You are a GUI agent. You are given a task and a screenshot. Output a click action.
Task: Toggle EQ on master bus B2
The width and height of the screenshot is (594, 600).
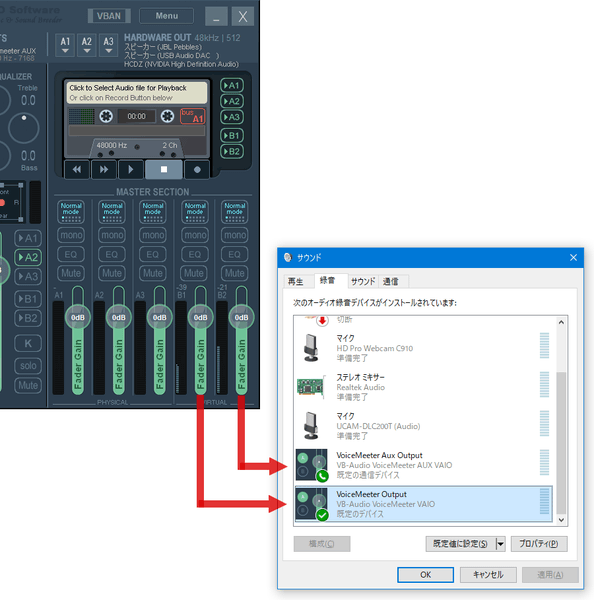point(235,254)
